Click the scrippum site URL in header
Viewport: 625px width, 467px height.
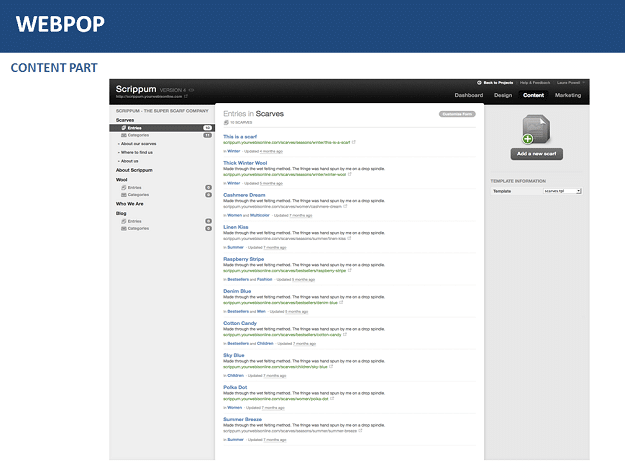(x=149, y=96)
